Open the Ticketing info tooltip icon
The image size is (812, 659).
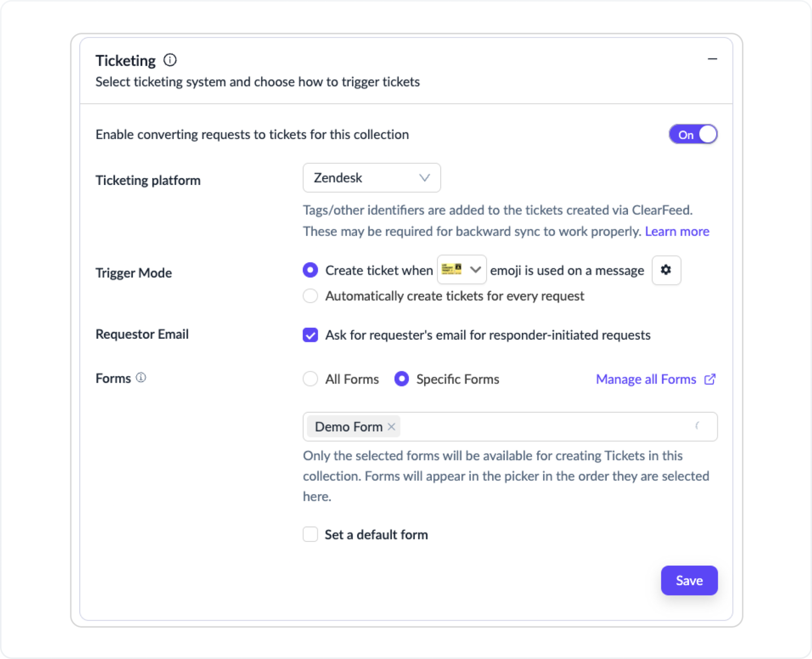point(170,60)
